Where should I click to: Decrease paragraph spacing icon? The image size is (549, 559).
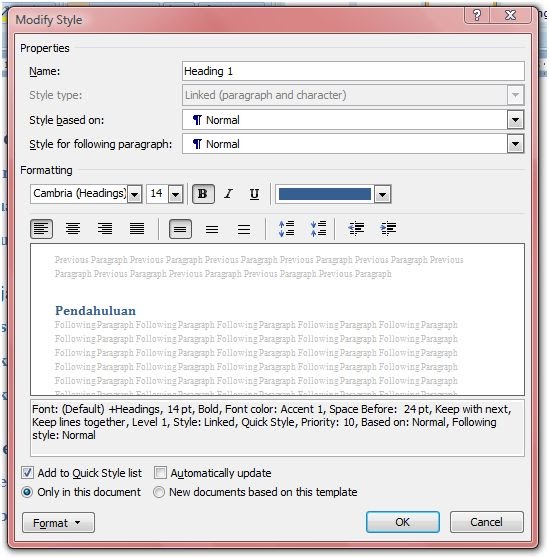(318, 229)
